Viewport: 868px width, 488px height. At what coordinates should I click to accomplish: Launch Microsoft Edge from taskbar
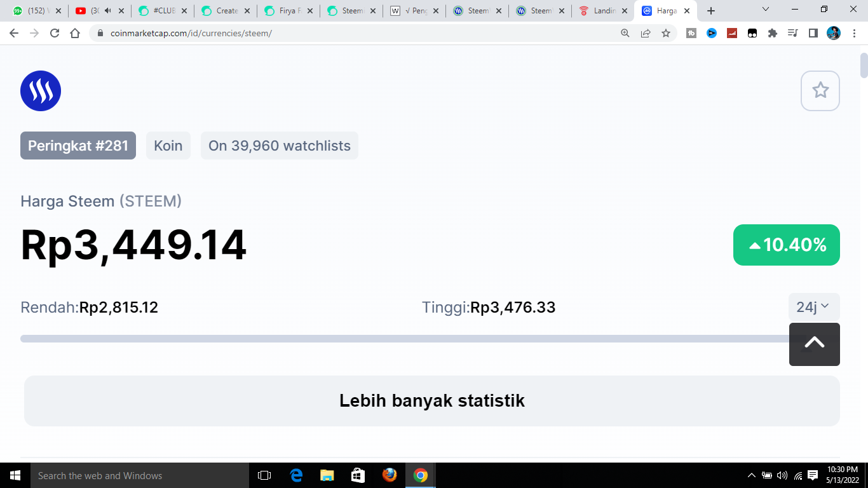tap(296, 475)
